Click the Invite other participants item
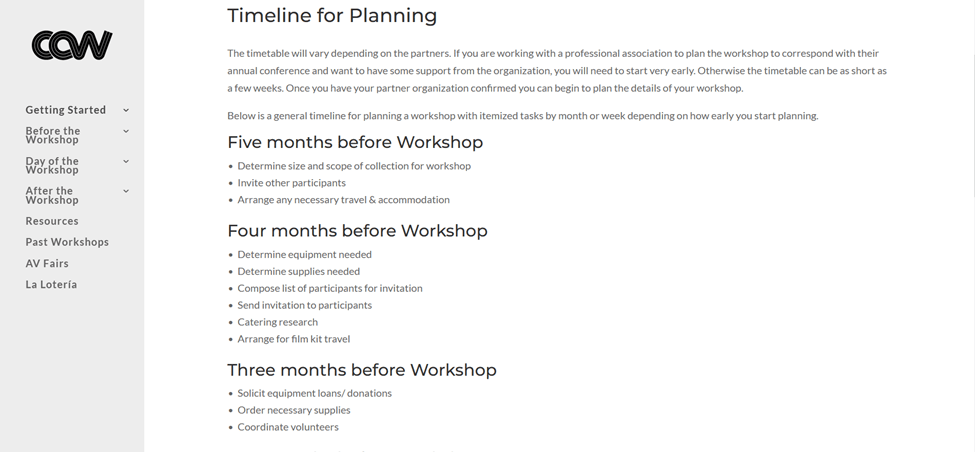This screenshot has width=975, height=452. click(291, 183)
